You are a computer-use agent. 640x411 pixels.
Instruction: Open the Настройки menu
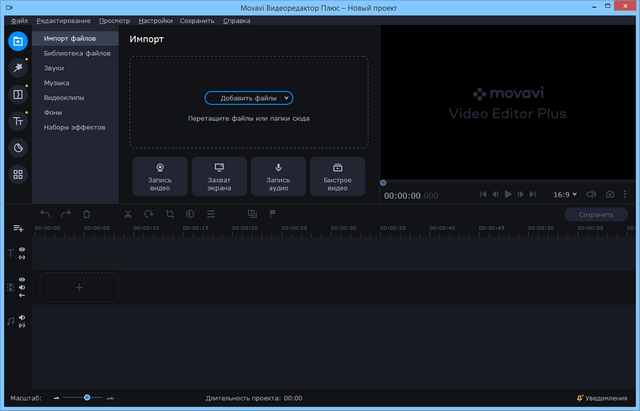click(x=155, y=20)
